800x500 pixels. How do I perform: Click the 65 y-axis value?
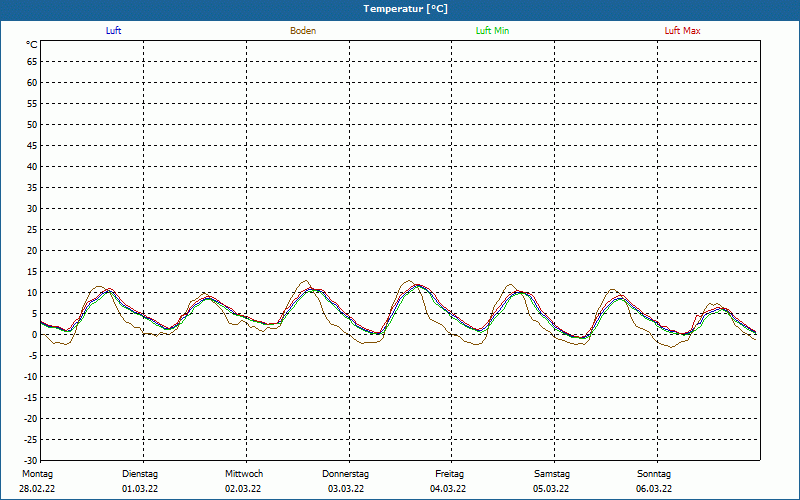click(32, 62)
